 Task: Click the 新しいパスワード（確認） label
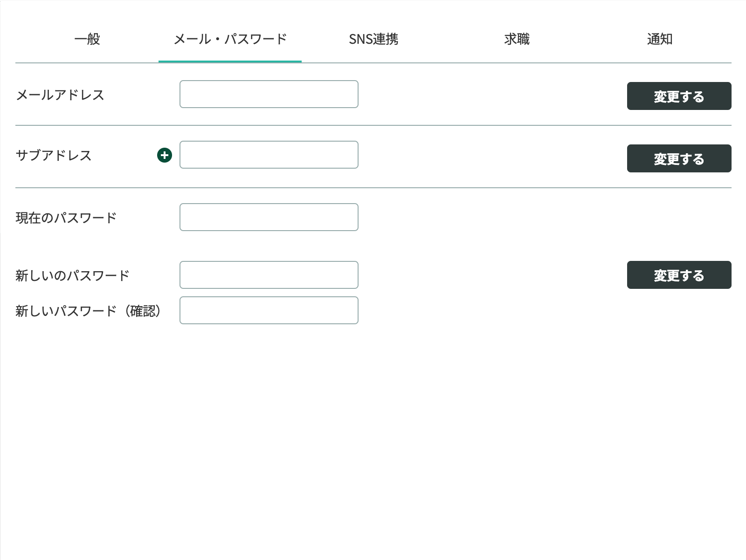89,311
